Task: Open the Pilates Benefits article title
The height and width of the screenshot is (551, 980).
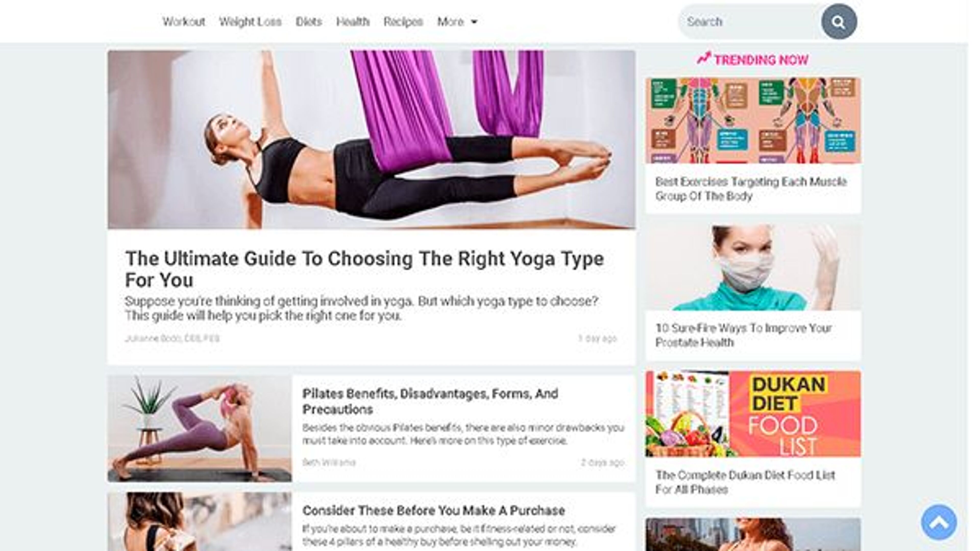Action: coord(430,401)
